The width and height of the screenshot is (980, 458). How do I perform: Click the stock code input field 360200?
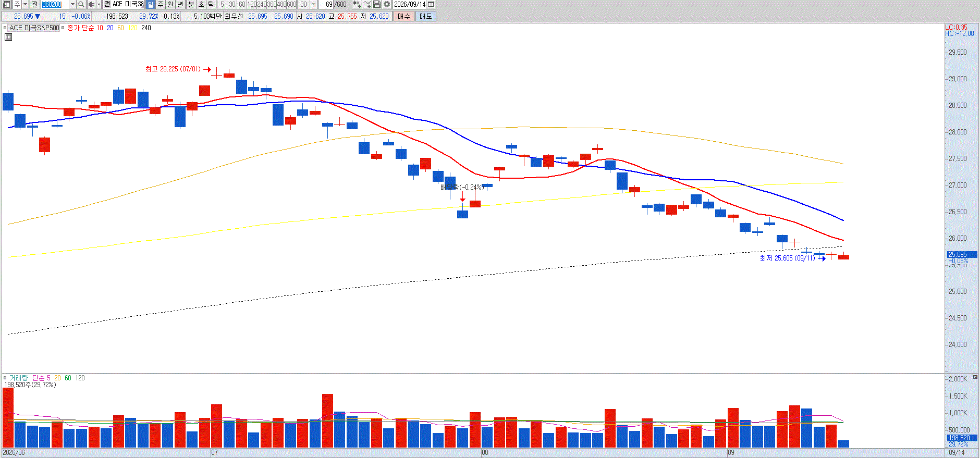coord(55,4)
